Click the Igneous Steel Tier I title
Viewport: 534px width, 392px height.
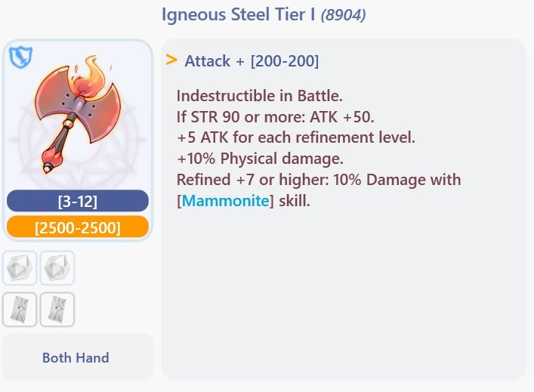[x=240, y=14]
